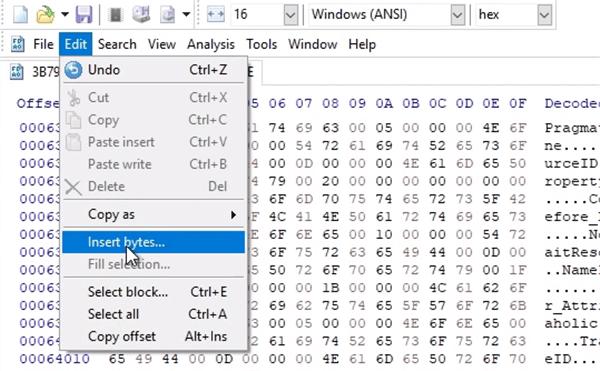The image size is (600, 371).
Task: Click the open disk toolbar icon
Action: pyautogui.click(x=141, y=15)
